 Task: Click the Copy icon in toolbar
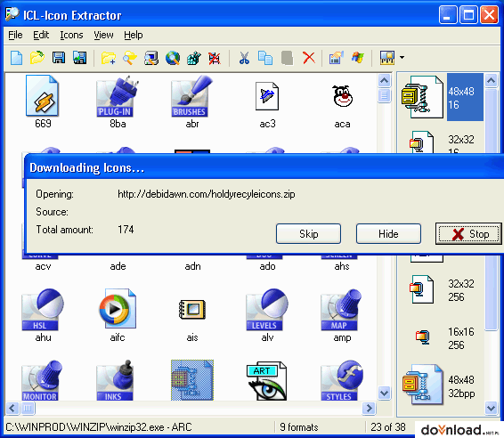[x=265, y=58]
